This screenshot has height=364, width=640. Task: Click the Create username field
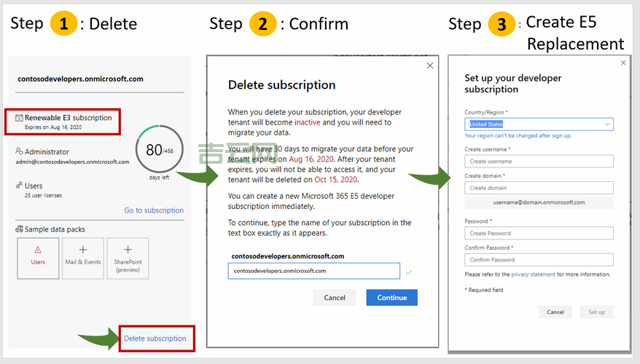[539, 162]
